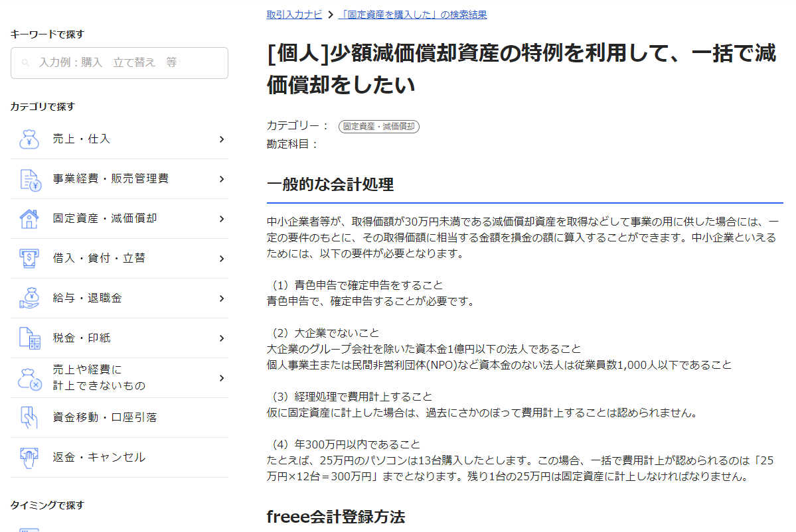This screenshot has height=532, width=796.
Task: Focus the keyword search input field
Action: [119, 63]
